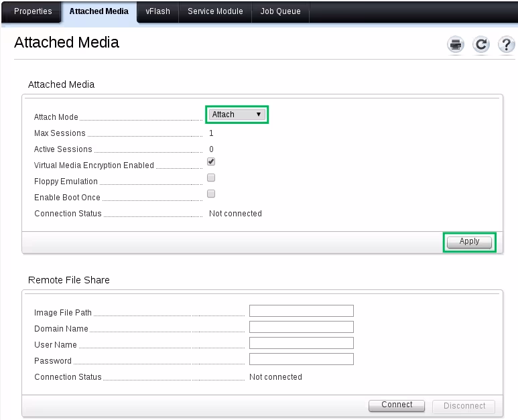518x420 pixels.
Task: Click the Apply button
Action: coord(470,242)
